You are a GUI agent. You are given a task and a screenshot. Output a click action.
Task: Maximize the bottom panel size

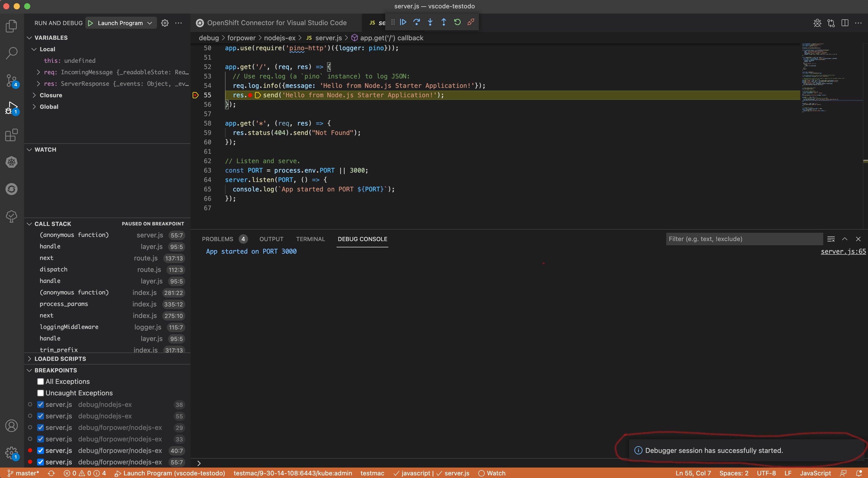[x=845, y=239]
